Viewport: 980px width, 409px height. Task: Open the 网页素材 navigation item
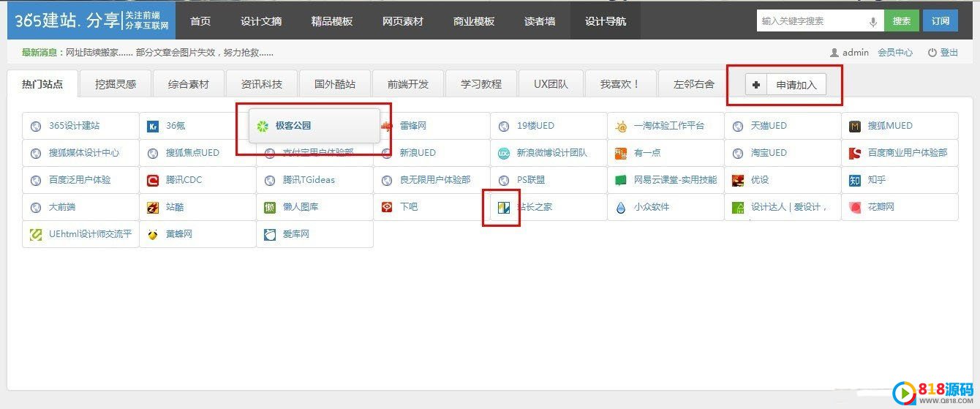pos(403,20)
